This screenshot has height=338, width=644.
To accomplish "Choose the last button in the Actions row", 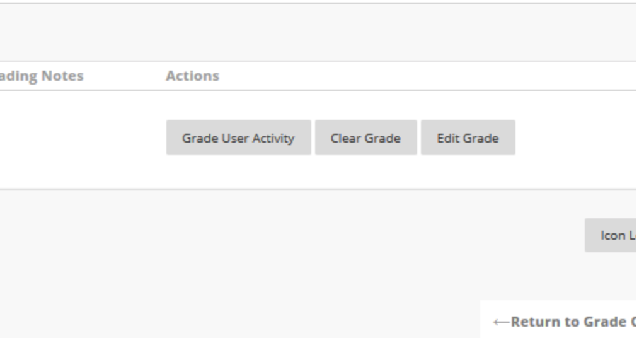I will click(x=468, y=137).
